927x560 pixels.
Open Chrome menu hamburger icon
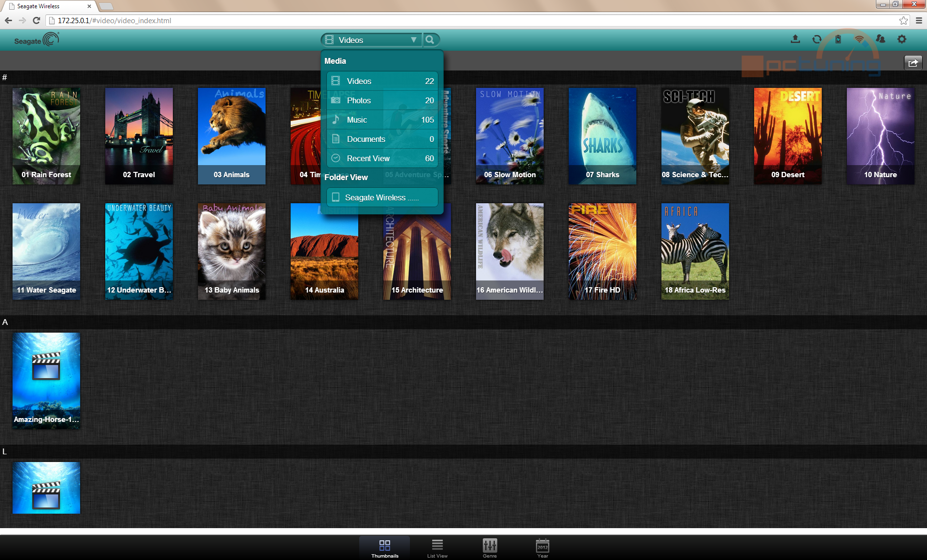[x=919, y=20]
